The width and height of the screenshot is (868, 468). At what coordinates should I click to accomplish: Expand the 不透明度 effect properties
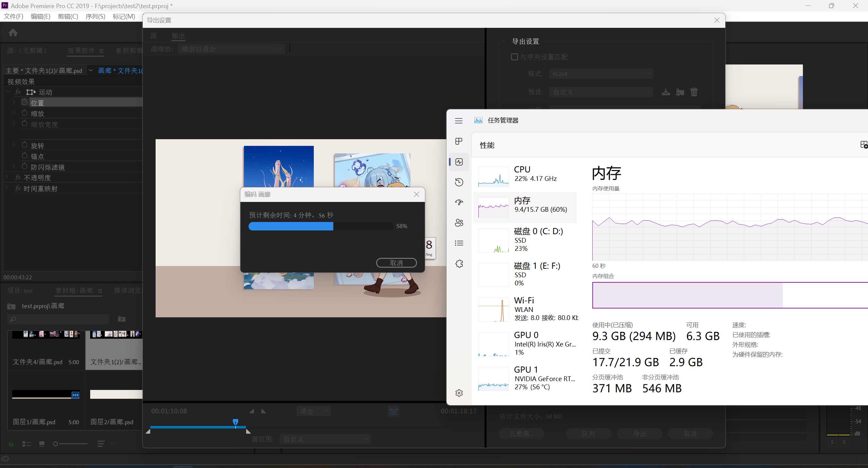click(7, 177)
